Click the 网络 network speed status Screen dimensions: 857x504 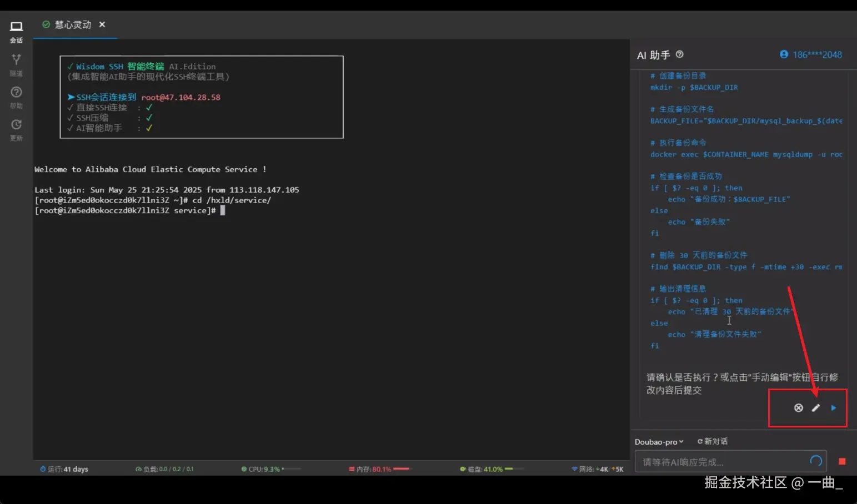pos(598,469)
